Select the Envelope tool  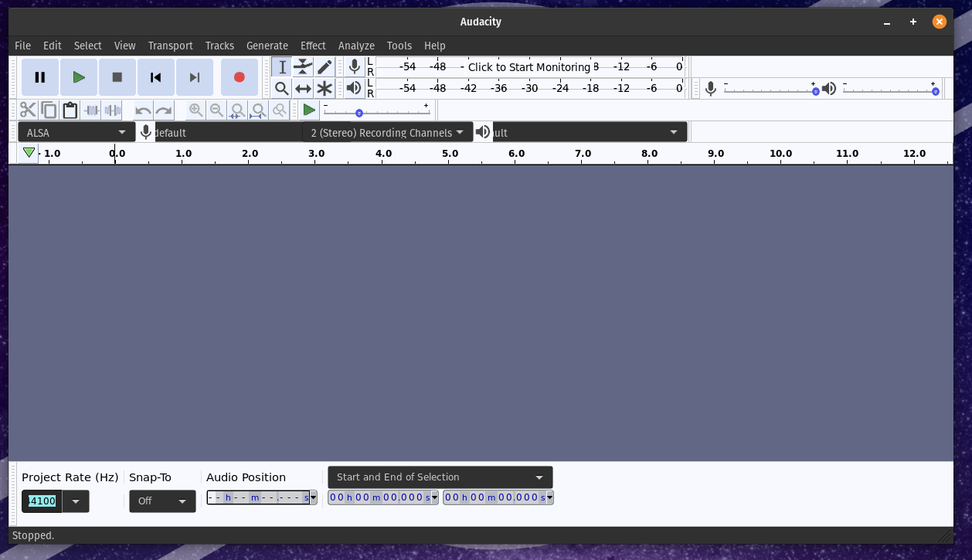coord(303,66)
